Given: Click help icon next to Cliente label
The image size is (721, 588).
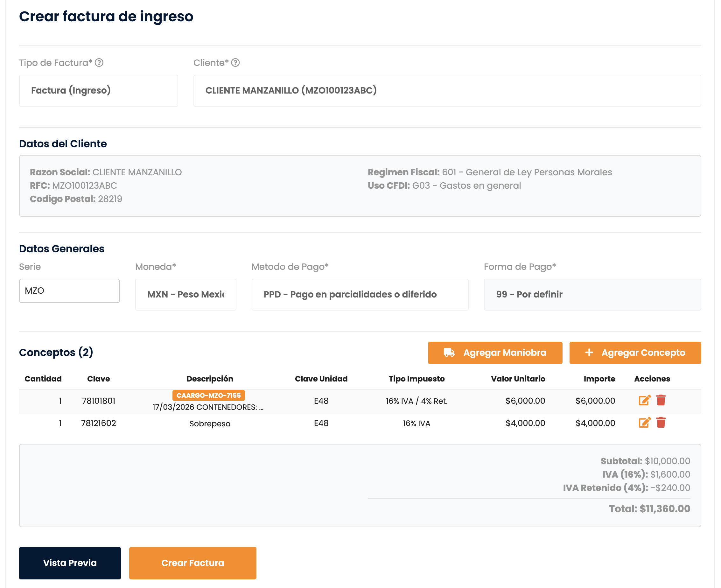Looking at the screenshot, I should pyautogui.click(x=235, y=63).
